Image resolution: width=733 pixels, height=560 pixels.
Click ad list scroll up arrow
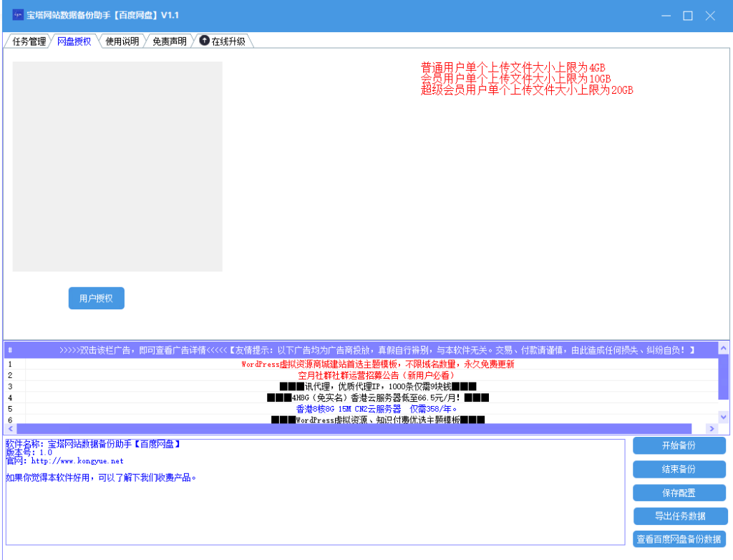pos(723,348)
